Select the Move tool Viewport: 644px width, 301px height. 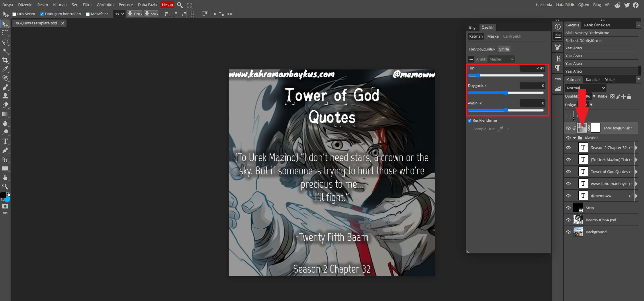[5, 24]
